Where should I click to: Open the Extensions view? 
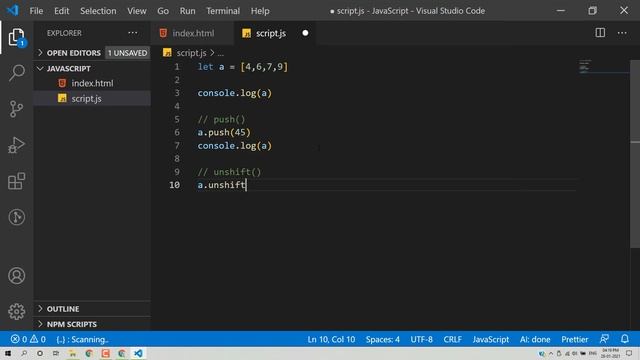[x=16, y=181]
